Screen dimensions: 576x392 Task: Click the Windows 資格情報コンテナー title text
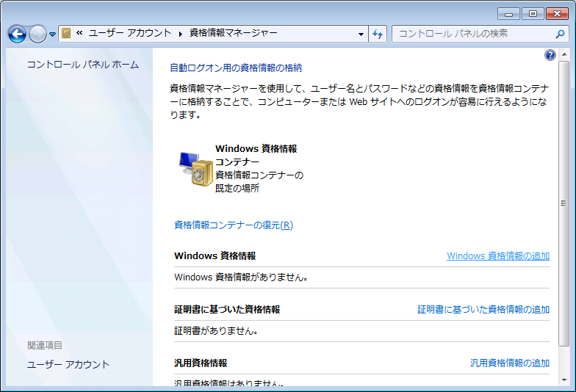[256, 156]
